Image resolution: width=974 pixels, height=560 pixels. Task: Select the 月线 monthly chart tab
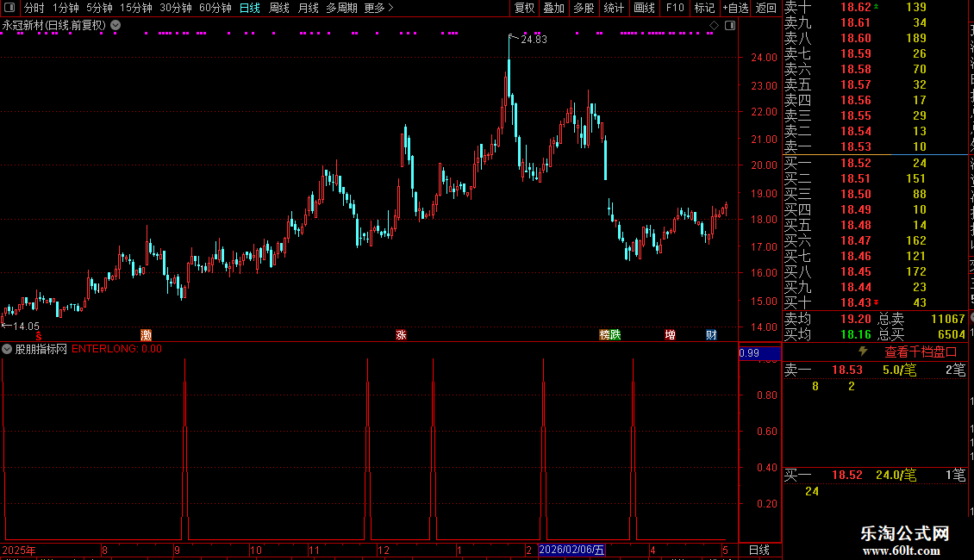308,8
